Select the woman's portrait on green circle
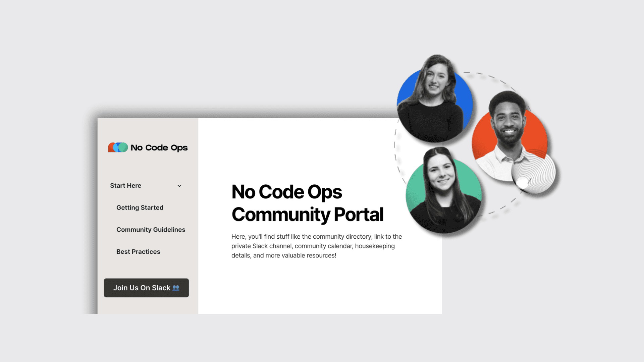644x362 pixels. click(x=443, y=191)
